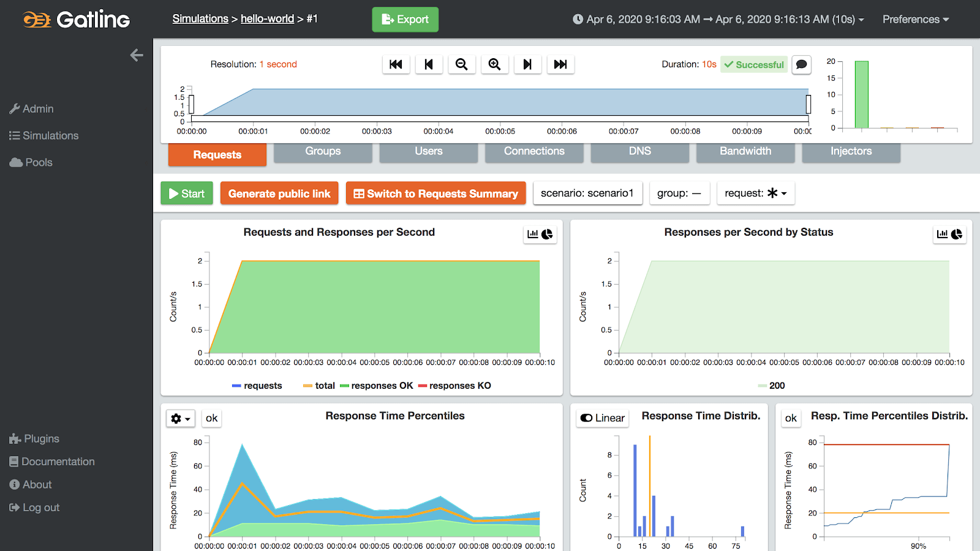Toggle total legend series

coord(319,386)
